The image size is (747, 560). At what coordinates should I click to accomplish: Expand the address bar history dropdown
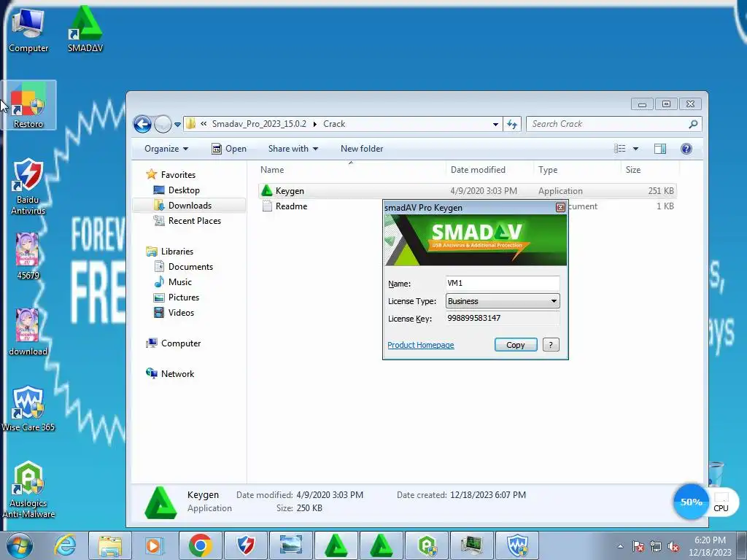point(495,124)
